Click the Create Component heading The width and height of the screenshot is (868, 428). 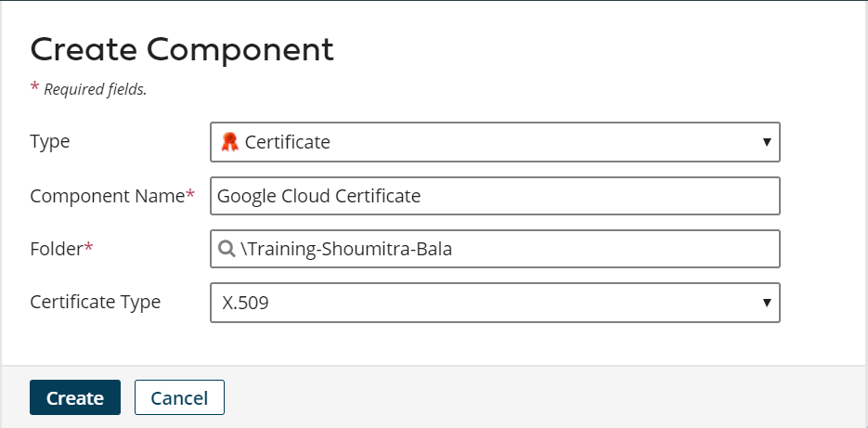tap(182, 49)
